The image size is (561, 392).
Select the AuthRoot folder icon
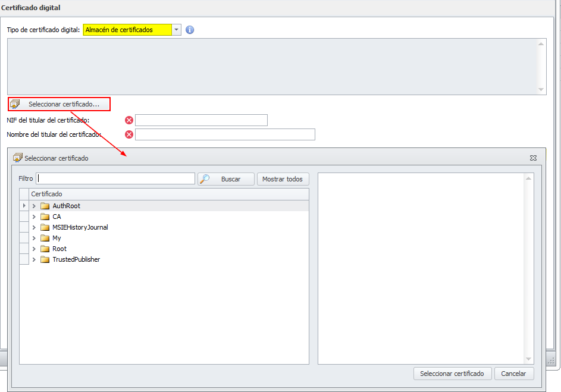click(x=45, y=206)
